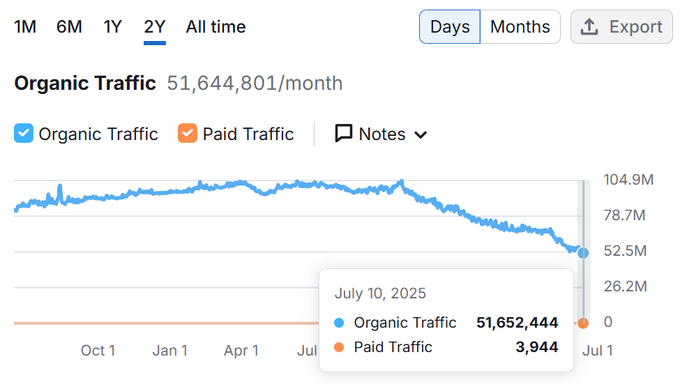Click the blue dot in tooltip legend
This screenshot has width=680, height=384.
point(339,323)
